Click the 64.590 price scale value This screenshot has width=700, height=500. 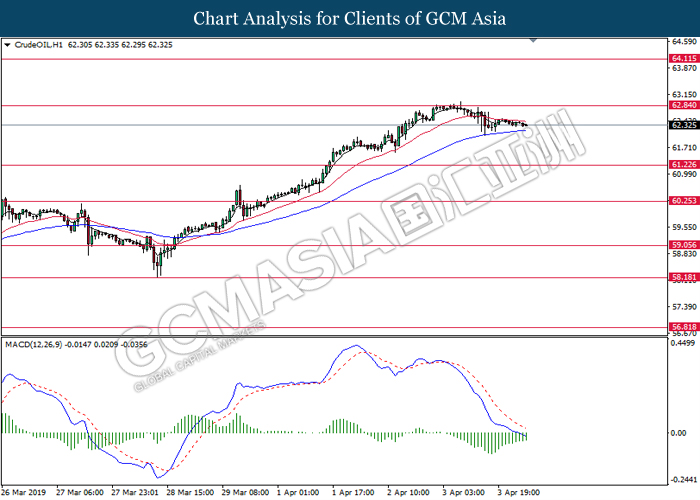pos(684,42)
